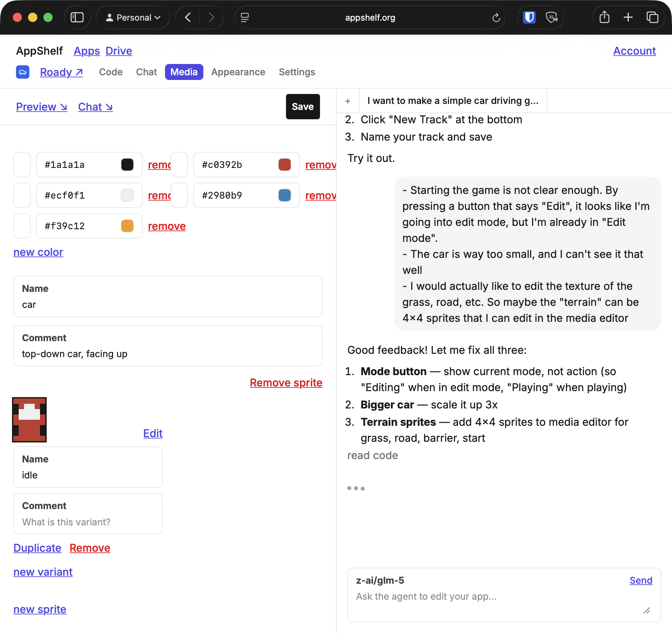Edit the sprite Name field 'car'
The height and width of the screenshot is (633, 672).
168,297
